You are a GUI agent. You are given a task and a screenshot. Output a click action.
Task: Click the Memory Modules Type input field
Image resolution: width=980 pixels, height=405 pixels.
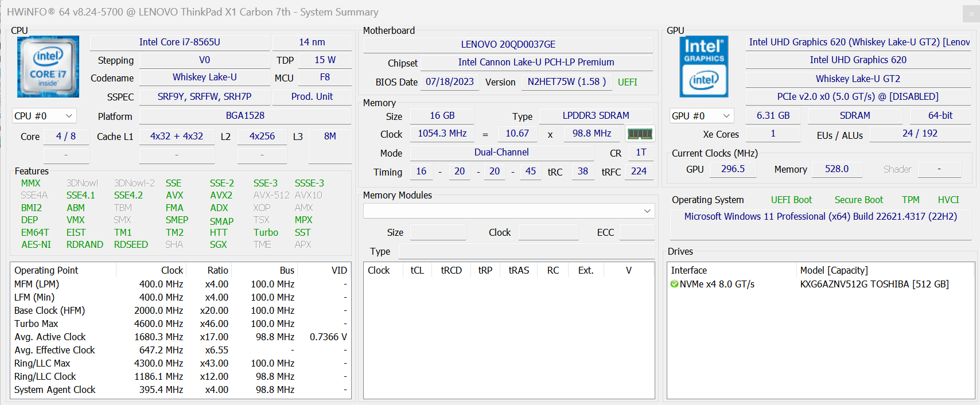527,251
